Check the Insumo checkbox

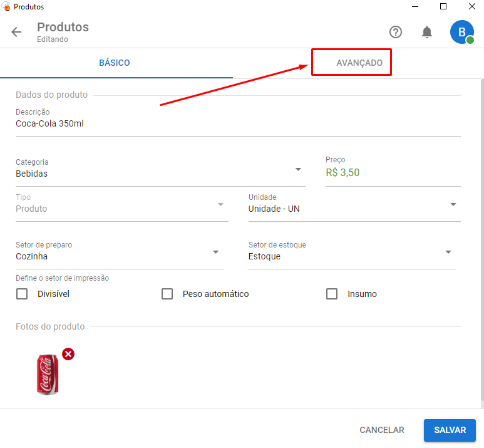332,294
